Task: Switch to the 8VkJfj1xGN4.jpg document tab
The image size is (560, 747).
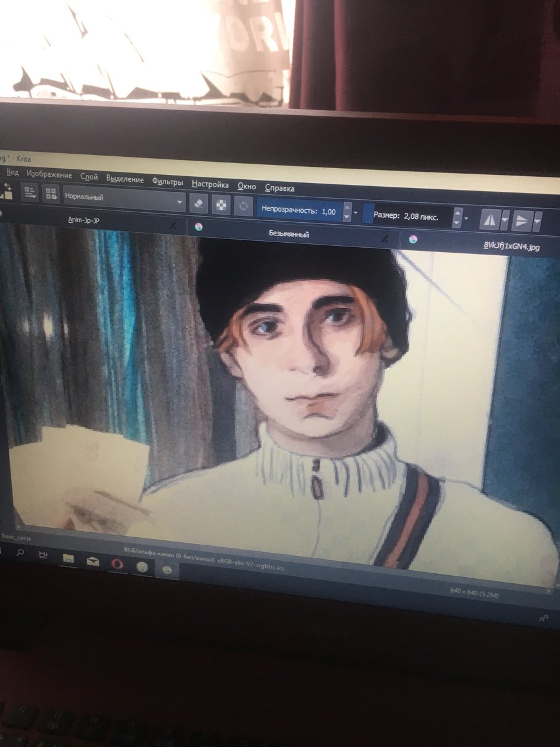Action: [511, 247]
